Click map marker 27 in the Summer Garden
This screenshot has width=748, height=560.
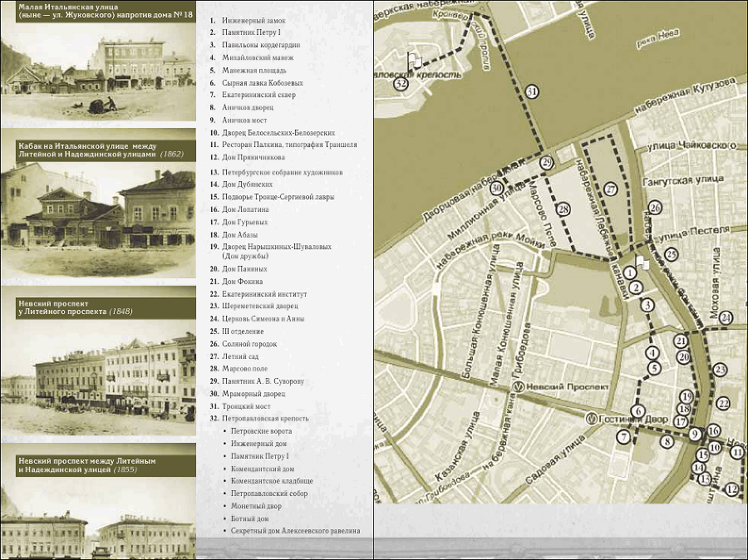point(611,189)
